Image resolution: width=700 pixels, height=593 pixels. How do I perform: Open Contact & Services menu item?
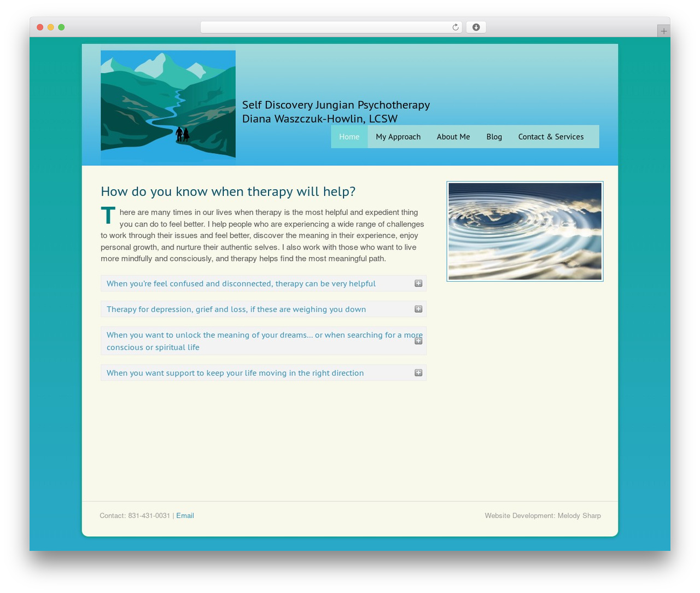551,137
